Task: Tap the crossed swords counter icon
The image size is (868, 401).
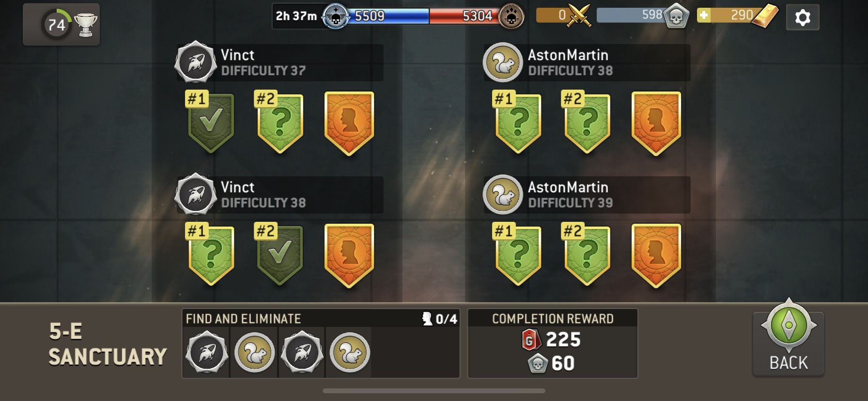Action: click(x=579, y=16)
